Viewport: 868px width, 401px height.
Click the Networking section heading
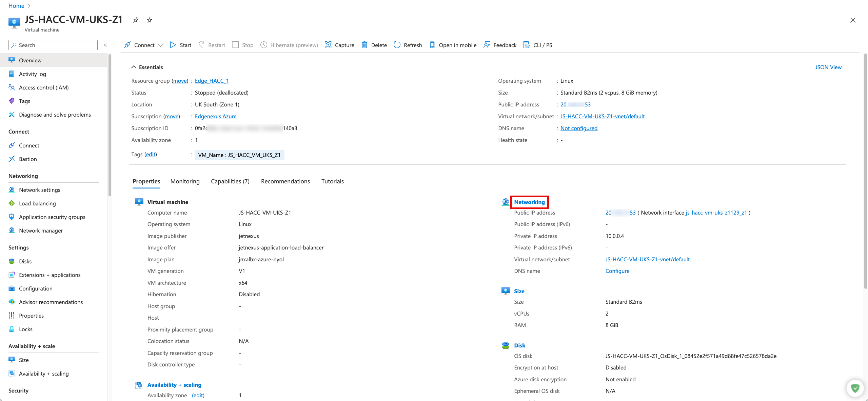point(529,202)
